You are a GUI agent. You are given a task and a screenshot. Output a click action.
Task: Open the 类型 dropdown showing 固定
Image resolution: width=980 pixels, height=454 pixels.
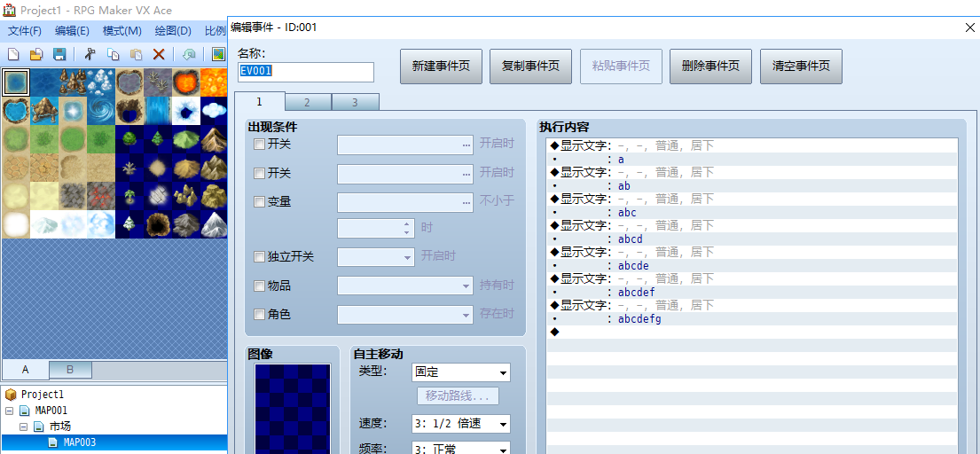click(461, 372)
